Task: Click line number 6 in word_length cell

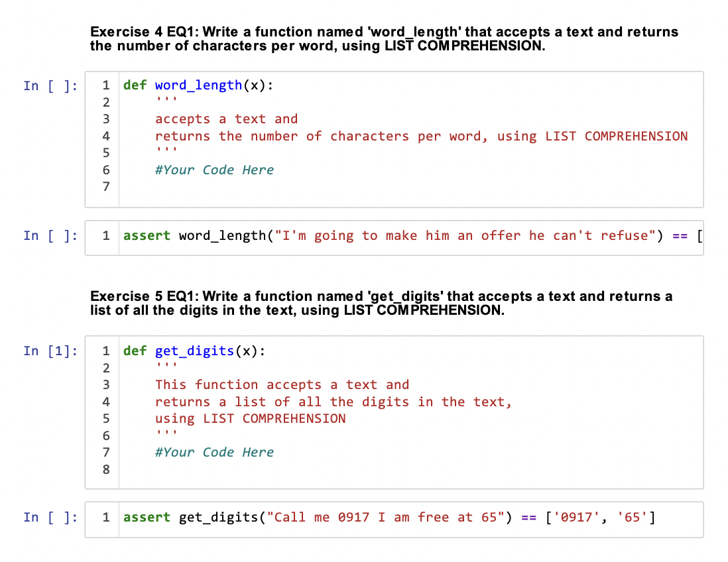Action: tap(106, 170)
